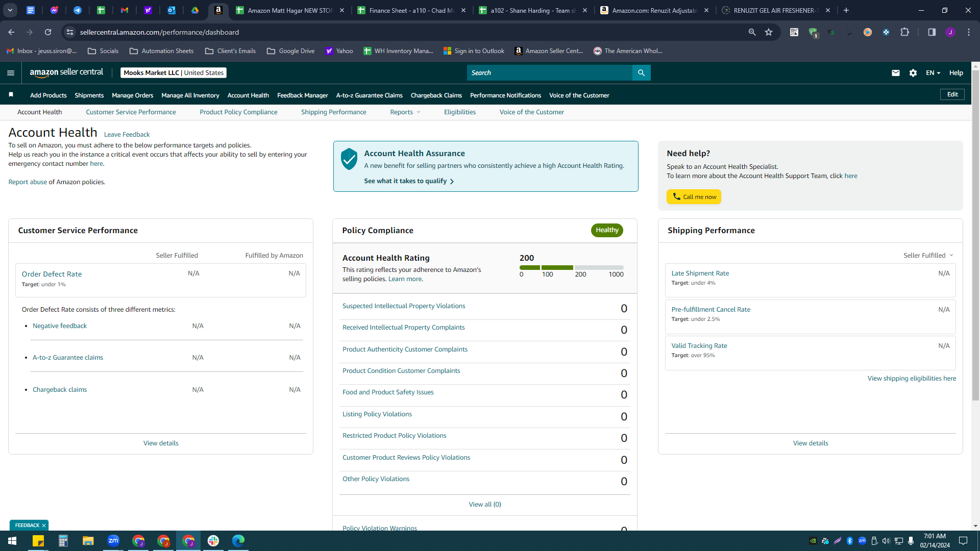Click the Leave Feedback link
The image size is (980, 551).
click(x=127, y=135)
